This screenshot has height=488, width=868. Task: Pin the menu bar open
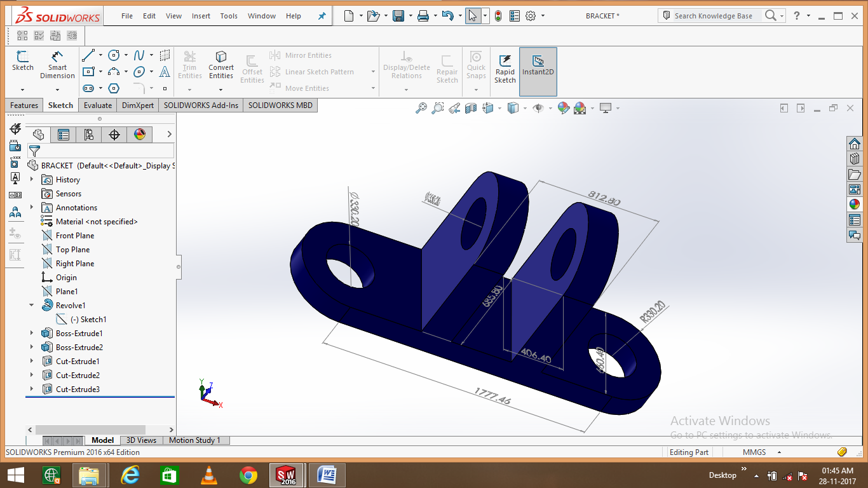coord(322,15)
